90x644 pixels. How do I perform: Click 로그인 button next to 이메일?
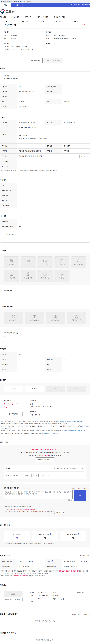(50, 475)
